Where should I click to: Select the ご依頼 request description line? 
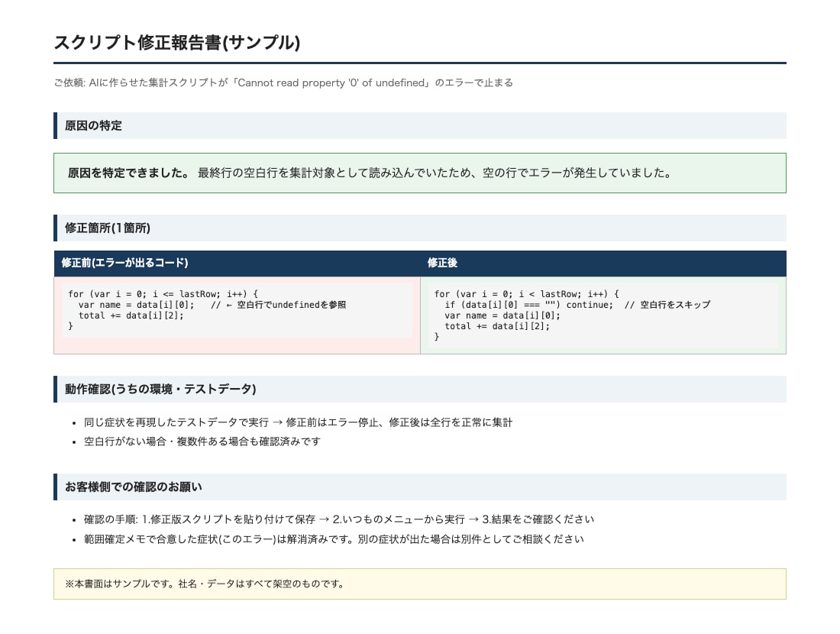[283, 82]
